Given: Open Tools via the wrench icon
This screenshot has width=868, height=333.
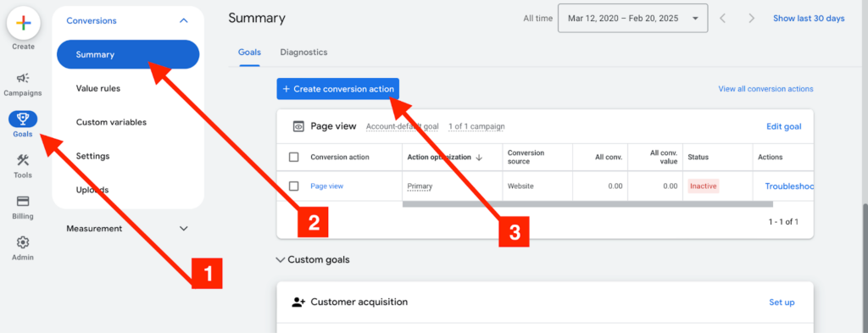Looking at the screenshot, I should 23,160.
